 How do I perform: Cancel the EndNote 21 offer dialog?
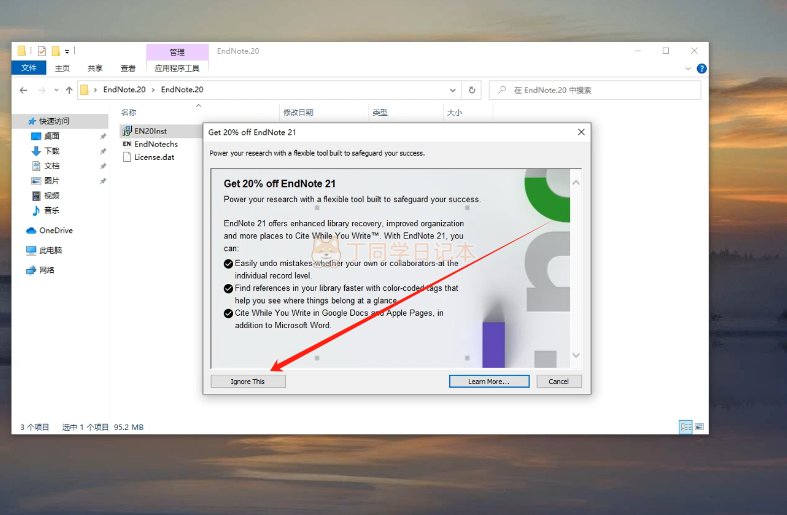(x=559, y=381)
